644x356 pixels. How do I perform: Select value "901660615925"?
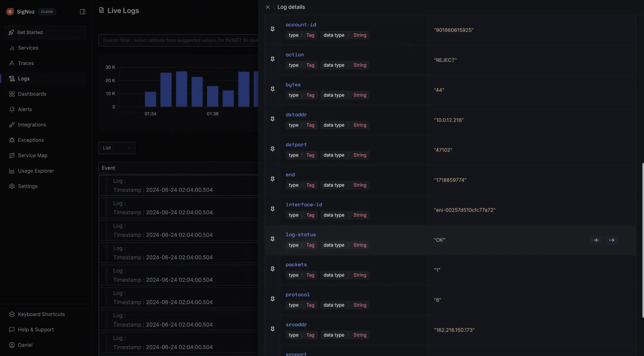coord(454,30)
